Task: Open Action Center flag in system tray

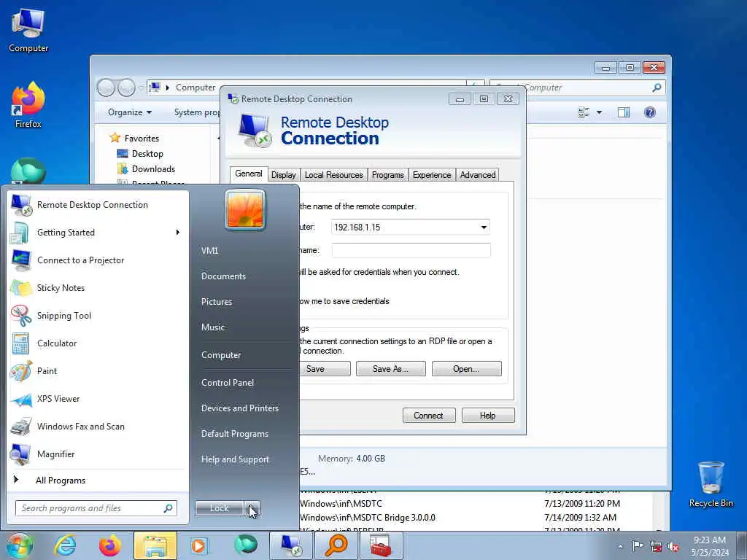Action: point(638,545)
